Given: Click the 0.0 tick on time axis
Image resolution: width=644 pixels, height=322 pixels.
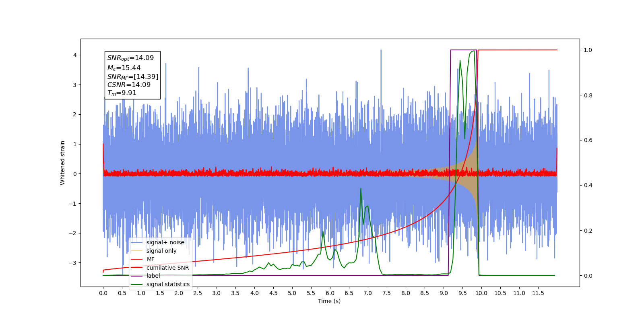Looking at the screenshot, I should point(103,293).
